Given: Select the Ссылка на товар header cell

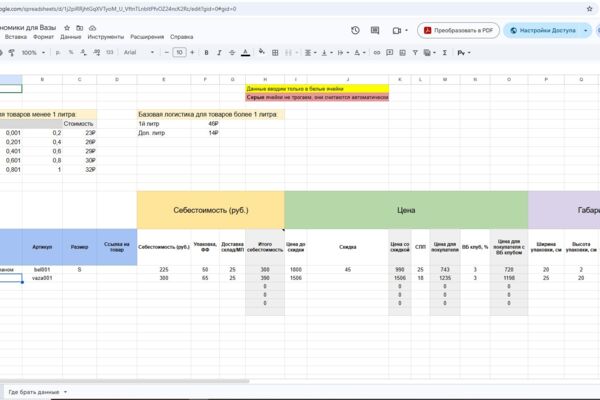Looking at the screenshot, I should [117, 247].
